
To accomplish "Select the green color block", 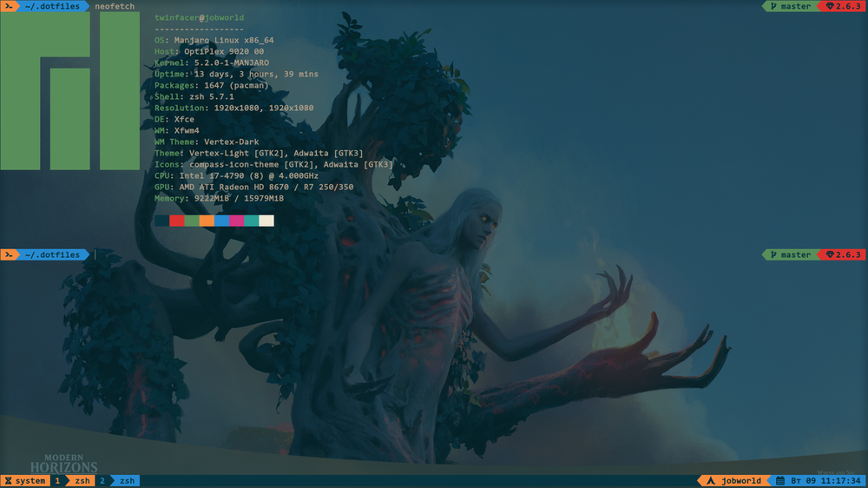I will click(x=192, y=221).
